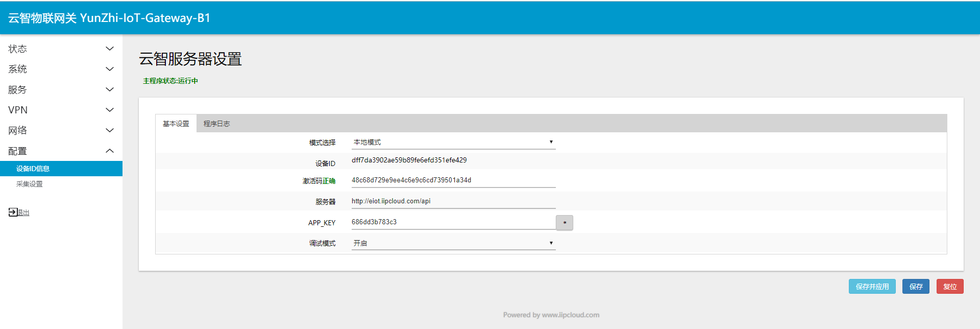Image resolution: width=980 pixels, height=329 pixels.
Task: Switch to the 程序日志 tab
Action: point(216,124)
